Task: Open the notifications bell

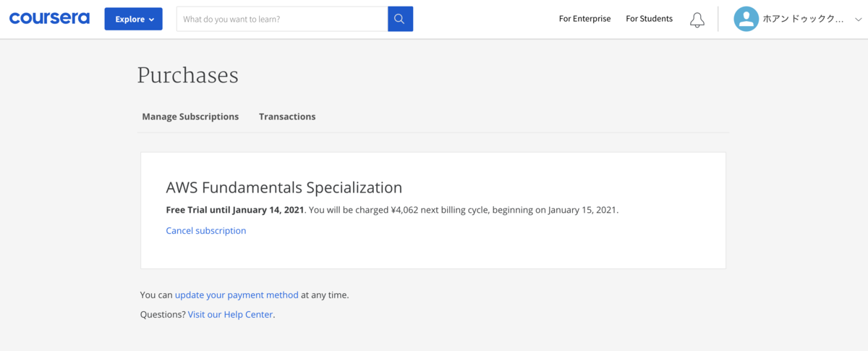Action: (697, 20)
